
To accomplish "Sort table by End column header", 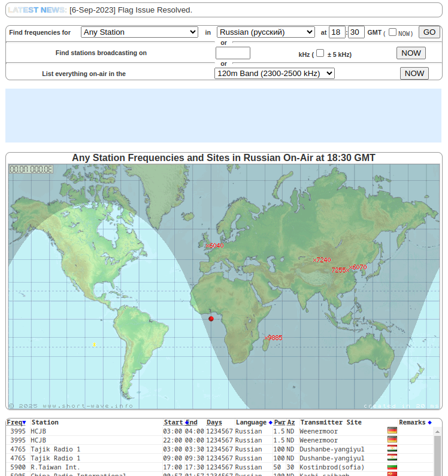I will [x=193, y=422].
